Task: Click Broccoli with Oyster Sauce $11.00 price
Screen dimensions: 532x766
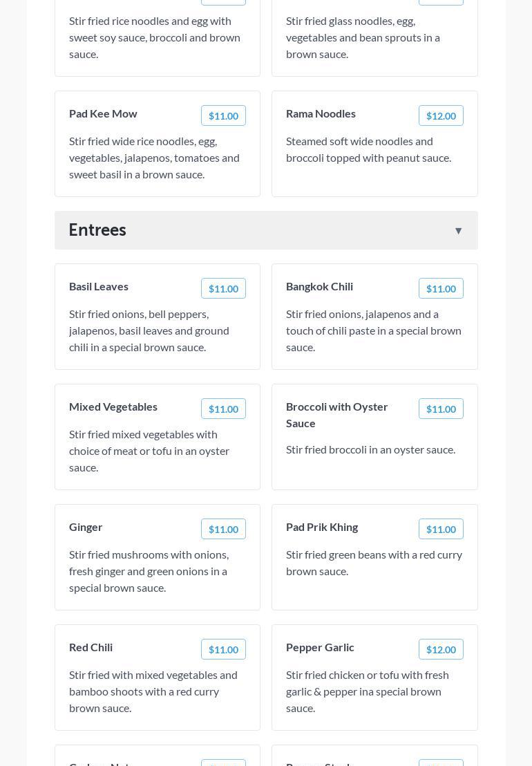Action: [x=441, y=409]
